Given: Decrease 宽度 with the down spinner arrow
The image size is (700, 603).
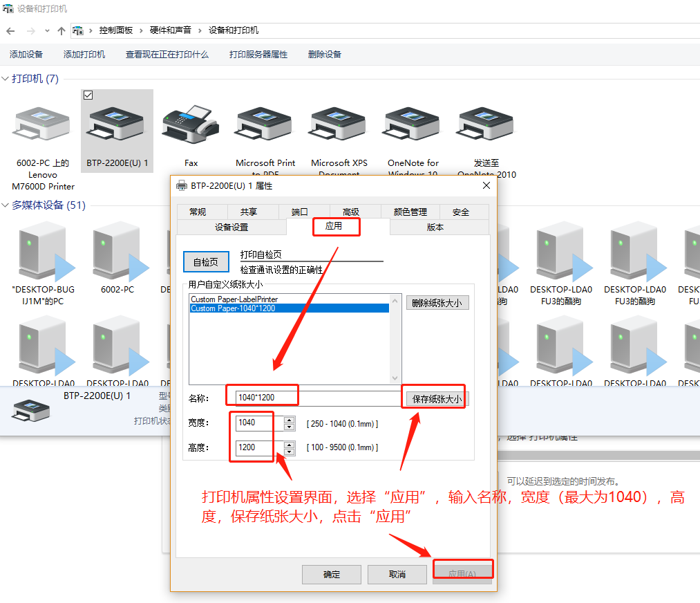Looking at the screenshot, I should point(290,427).
